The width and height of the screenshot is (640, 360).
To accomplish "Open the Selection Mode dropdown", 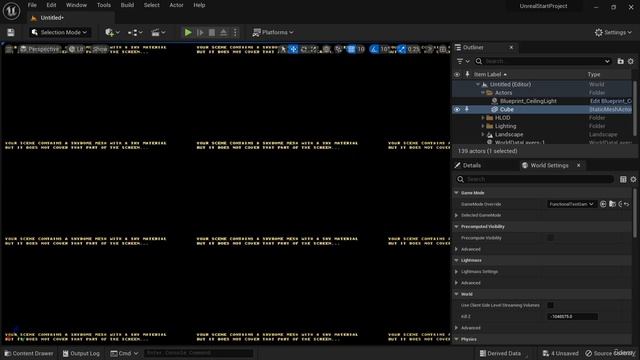I will click(x=60, y=32).
